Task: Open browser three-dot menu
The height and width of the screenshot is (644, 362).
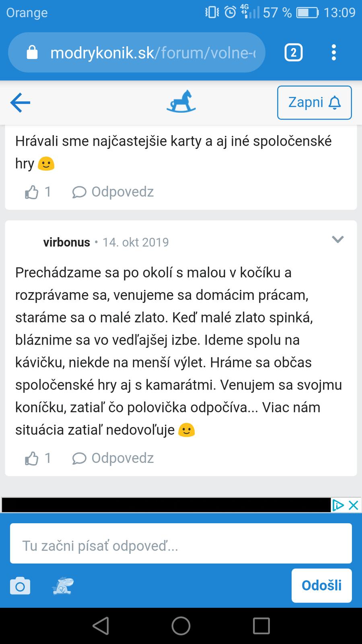Action: tap(333, 52)
